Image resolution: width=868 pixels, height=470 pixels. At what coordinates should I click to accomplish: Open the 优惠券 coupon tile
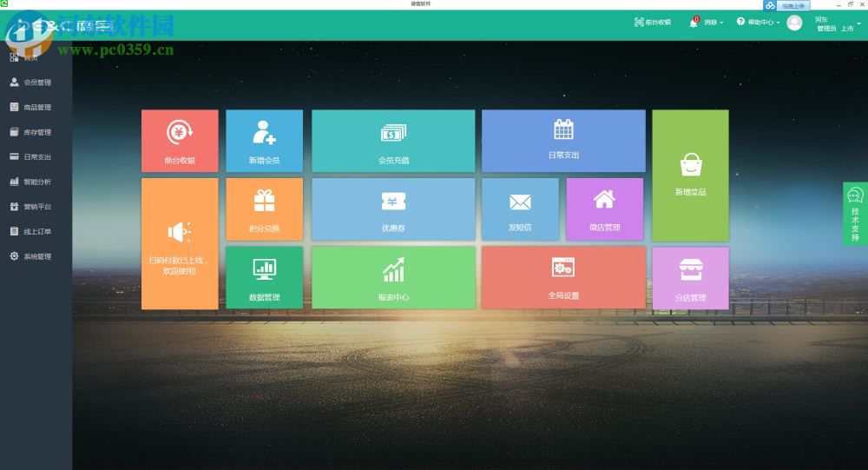[x=393, y=209]
